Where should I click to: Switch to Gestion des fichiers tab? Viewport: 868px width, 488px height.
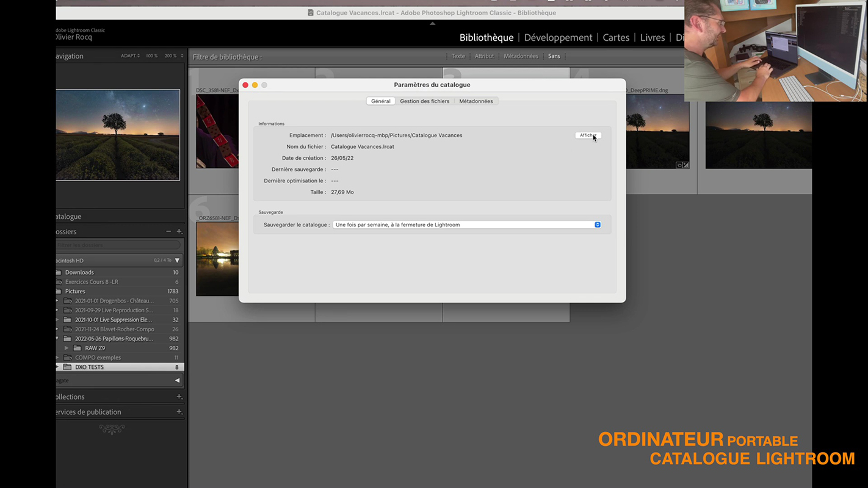coord(424,101)
